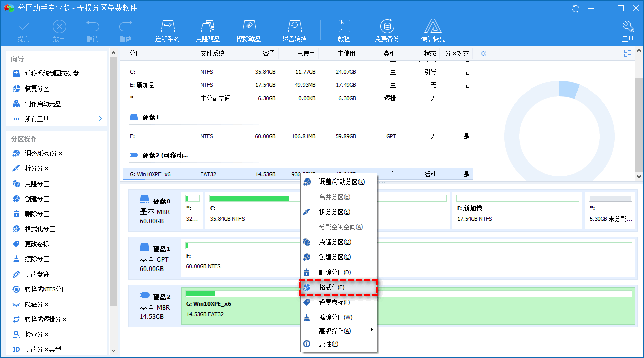Open 免费备份 from the toolbar

click(x=386, y=29)
